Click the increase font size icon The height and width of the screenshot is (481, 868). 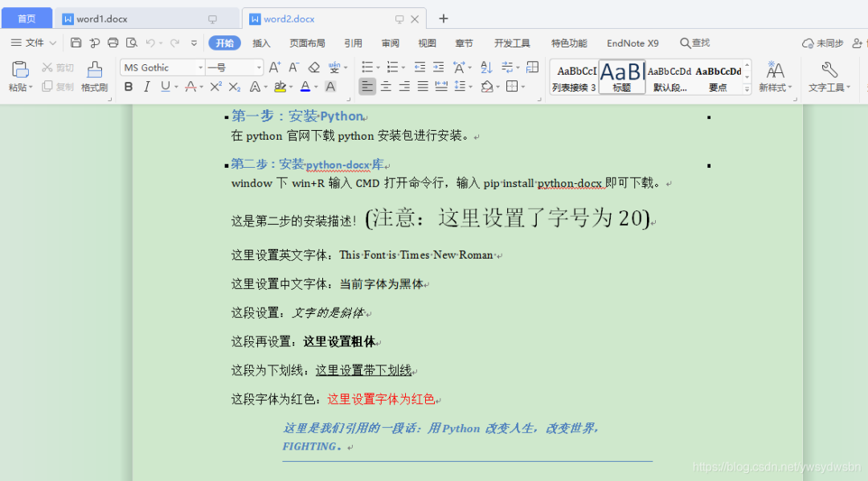tap(275, 68)
